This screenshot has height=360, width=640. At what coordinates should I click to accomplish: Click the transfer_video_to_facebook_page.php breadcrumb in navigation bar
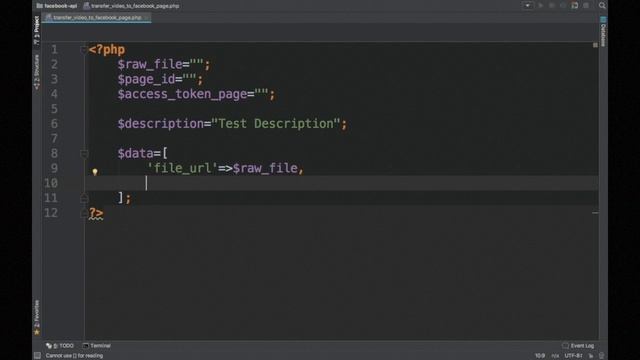[x=131, y=6]
